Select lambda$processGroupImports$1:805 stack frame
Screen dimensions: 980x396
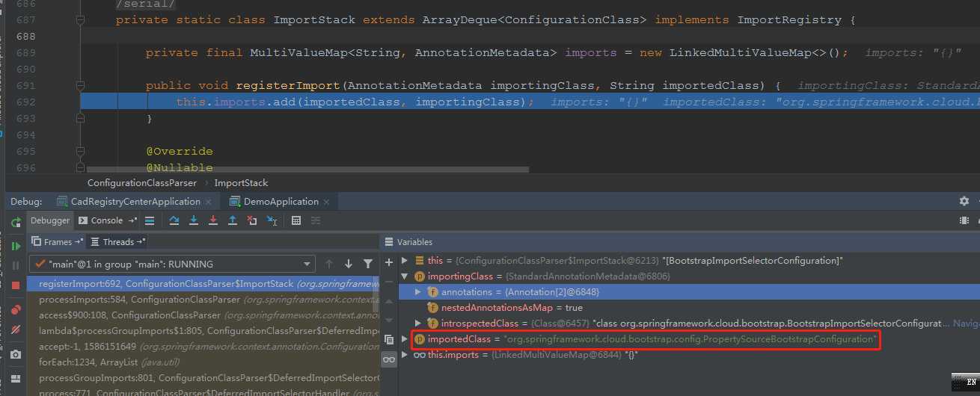pos(203,331)
